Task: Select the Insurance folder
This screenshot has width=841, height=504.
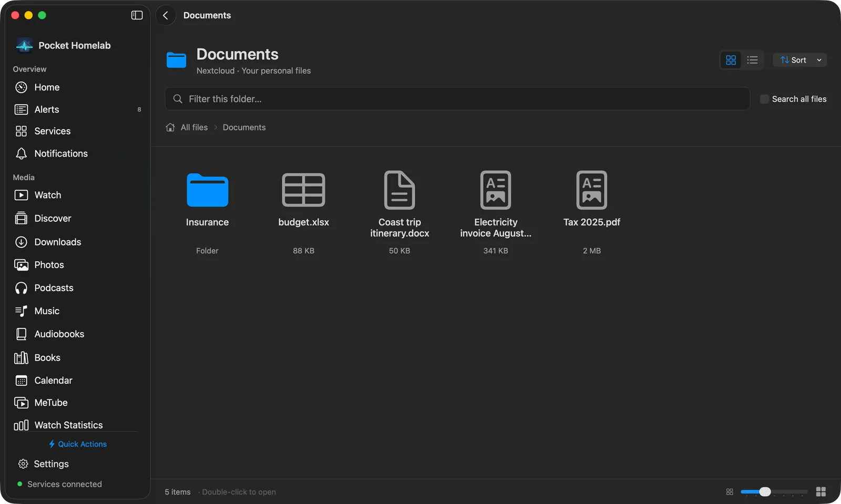Action: click(x=207, y=213)
